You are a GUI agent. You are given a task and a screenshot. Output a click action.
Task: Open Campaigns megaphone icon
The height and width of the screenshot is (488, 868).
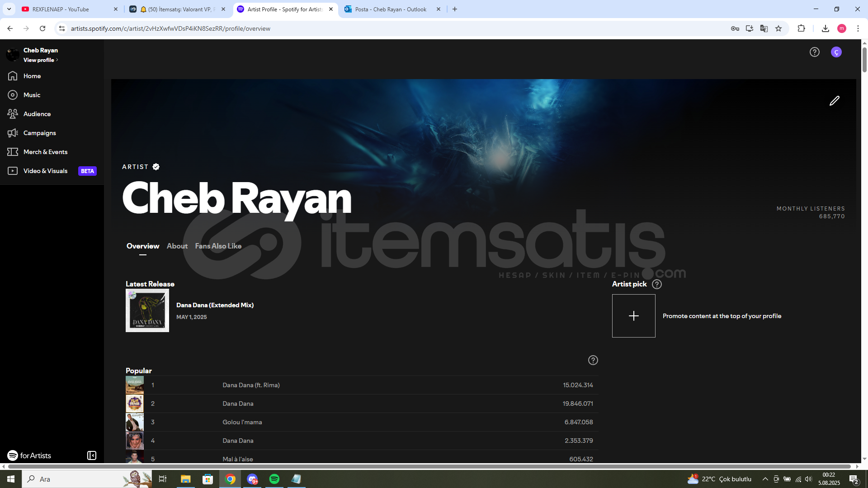13,133
